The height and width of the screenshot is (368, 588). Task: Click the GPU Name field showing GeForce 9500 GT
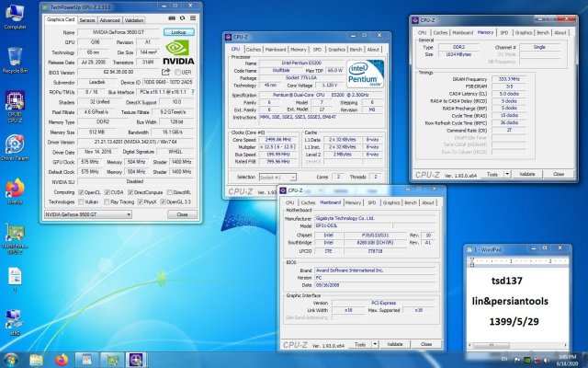pyautogui.click(x=119, y=30)
